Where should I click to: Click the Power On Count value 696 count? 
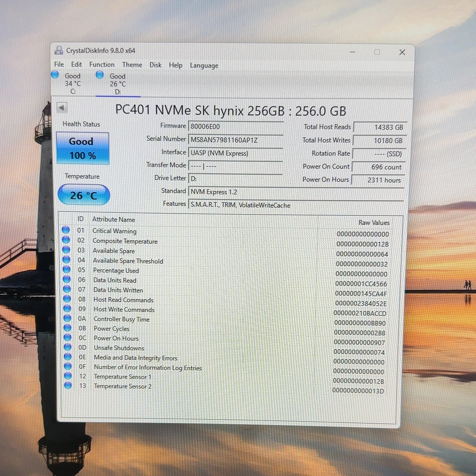(378, 167)
